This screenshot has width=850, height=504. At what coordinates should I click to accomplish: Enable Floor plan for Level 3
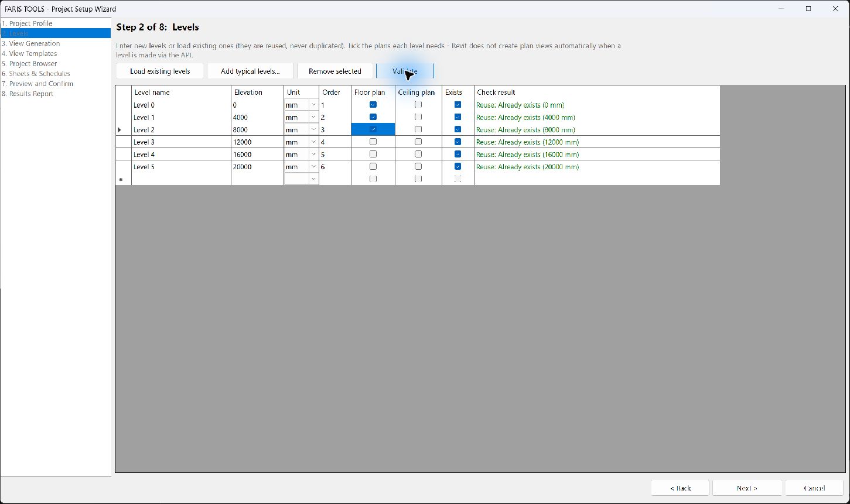(373, 142)
